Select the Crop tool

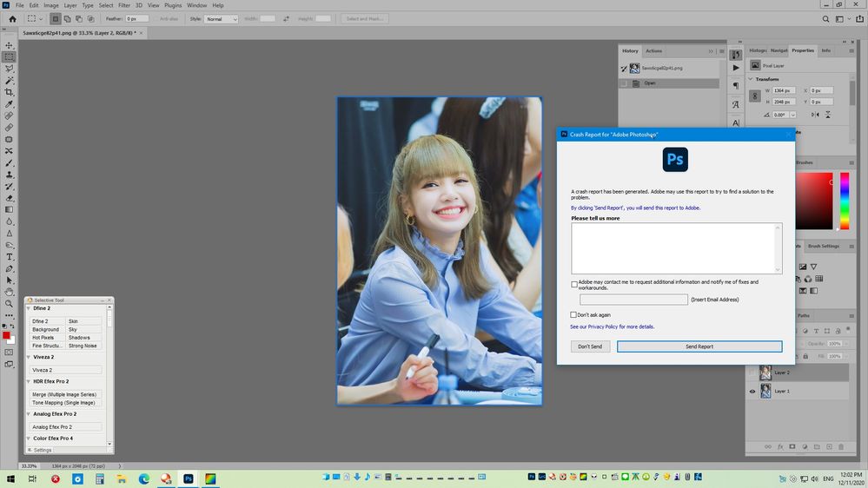(x=10, y=92)
